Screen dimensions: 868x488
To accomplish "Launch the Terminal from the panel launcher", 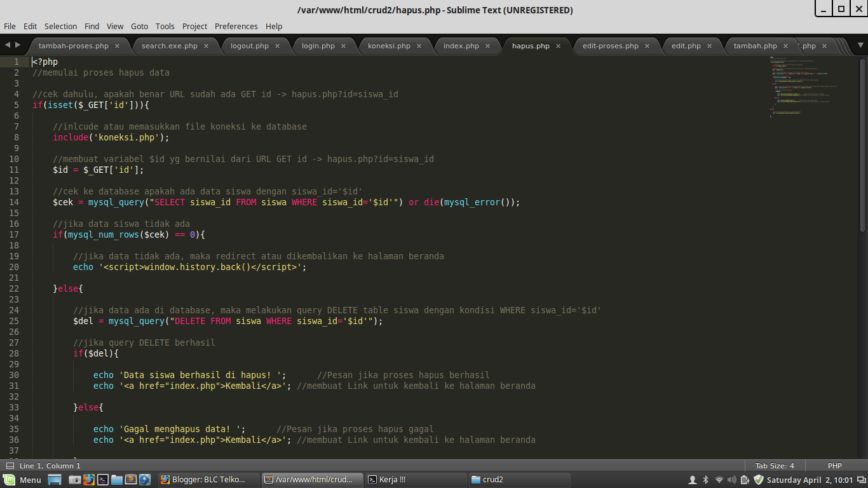I will coord(102,480).
